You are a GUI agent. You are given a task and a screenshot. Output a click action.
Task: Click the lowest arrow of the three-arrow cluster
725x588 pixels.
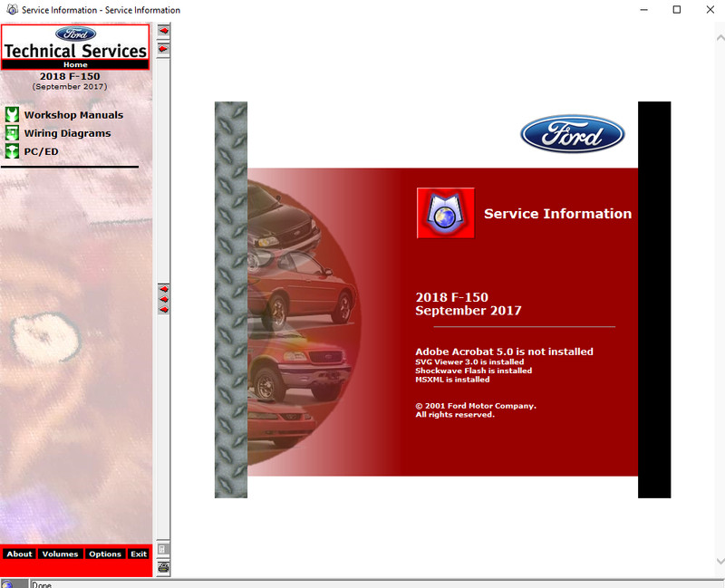coord(164,309)
